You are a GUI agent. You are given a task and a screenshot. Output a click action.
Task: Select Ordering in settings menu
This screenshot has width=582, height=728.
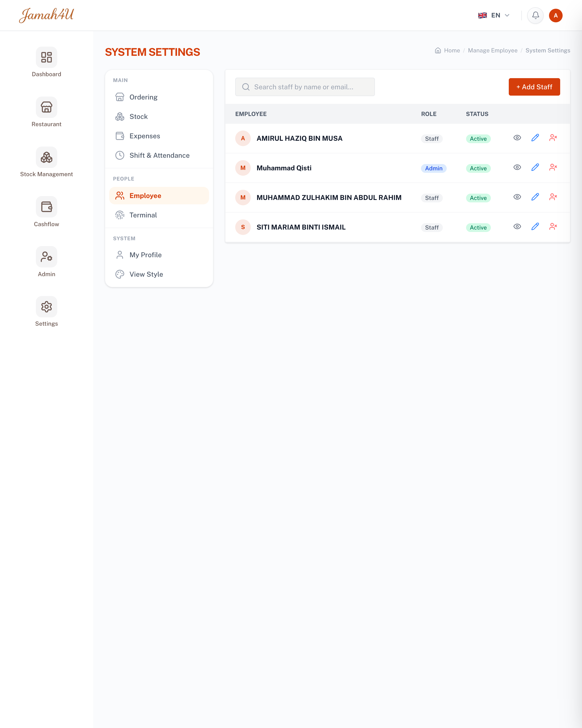[x=159, y=97]
